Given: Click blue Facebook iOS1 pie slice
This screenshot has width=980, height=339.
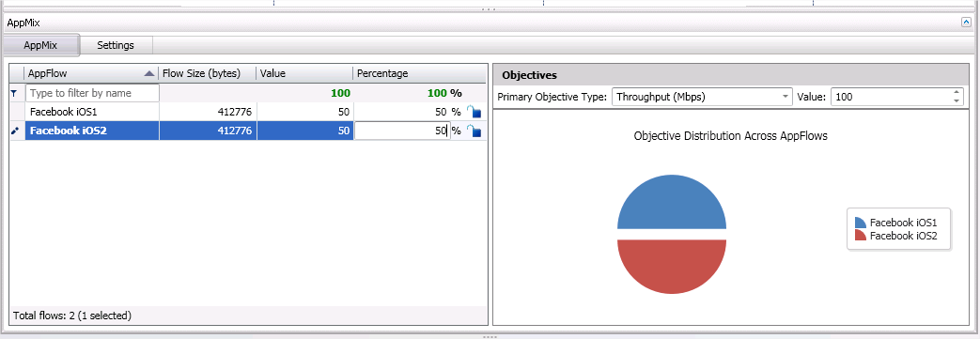Looking at the screenshot, I should tap(672, 203).
